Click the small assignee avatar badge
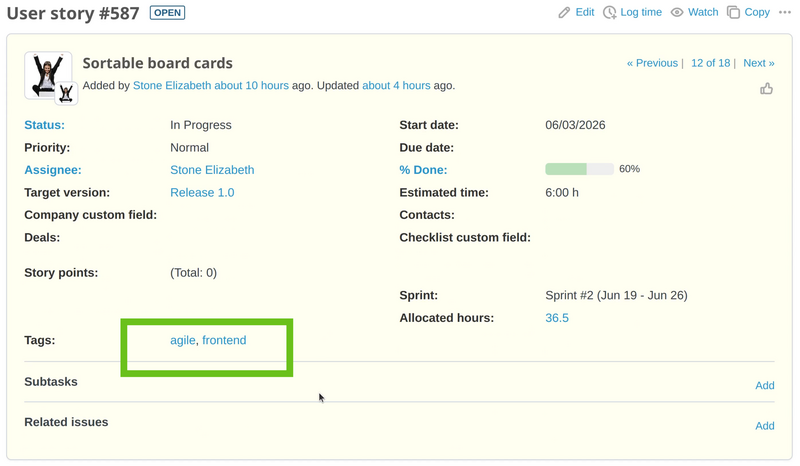The image size is (800, 466). pyautogui.click(x=66, y=93)
